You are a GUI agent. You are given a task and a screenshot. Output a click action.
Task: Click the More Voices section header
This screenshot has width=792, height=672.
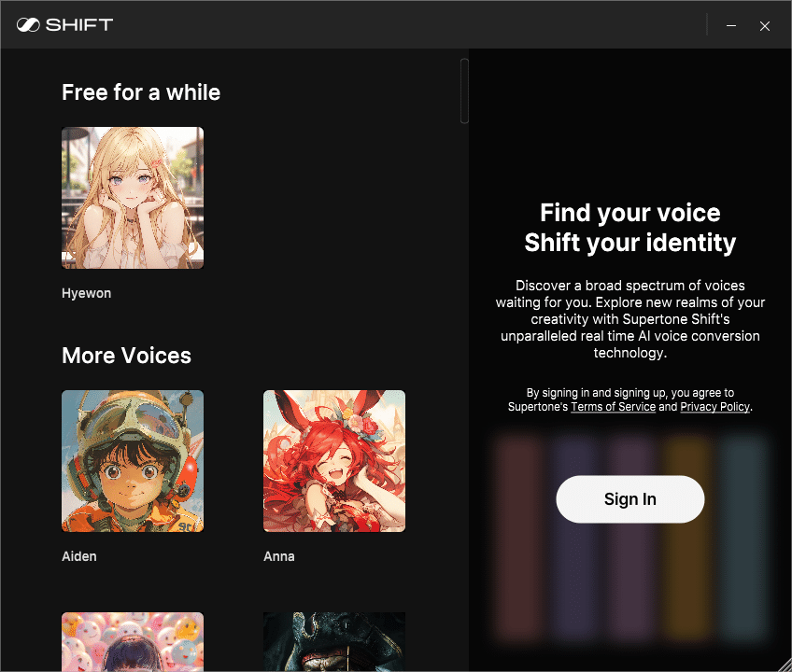tap(126, 356)
